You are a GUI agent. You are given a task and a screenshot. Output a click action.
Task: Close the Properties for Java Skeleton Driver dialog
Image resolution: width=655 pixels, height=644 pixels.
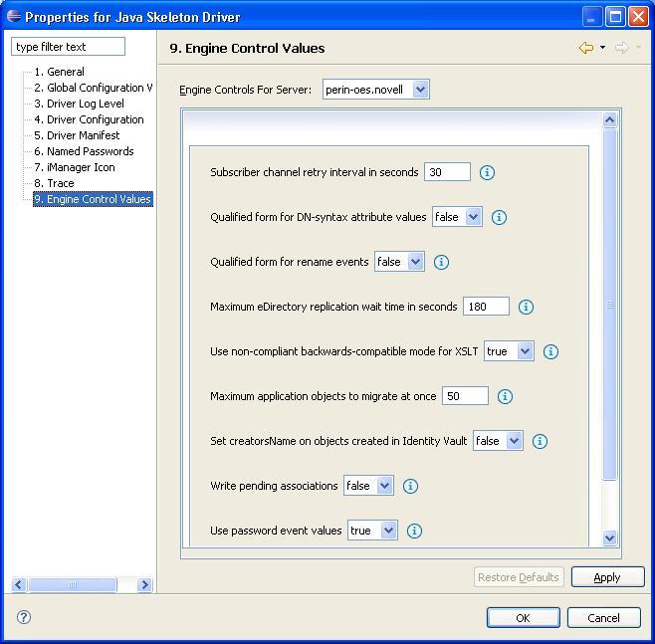tap(638, 17)
